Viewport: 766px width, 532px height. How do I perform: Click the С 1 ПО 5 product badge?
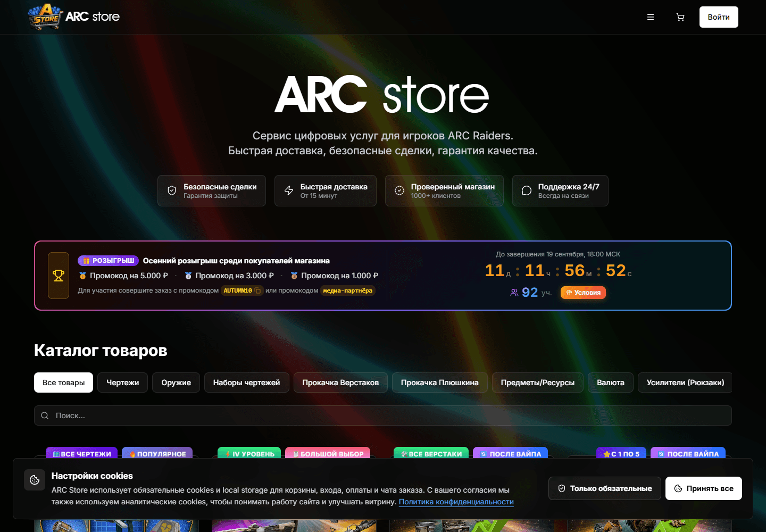pyautogui.click(x=621, y=454)
